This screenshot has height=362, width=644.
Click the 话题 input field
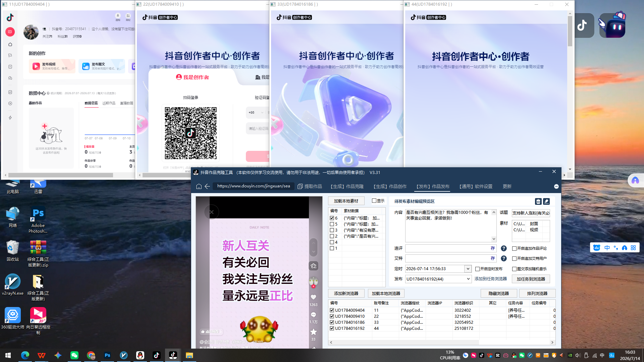pyautogui.click(x=531, y=213)
